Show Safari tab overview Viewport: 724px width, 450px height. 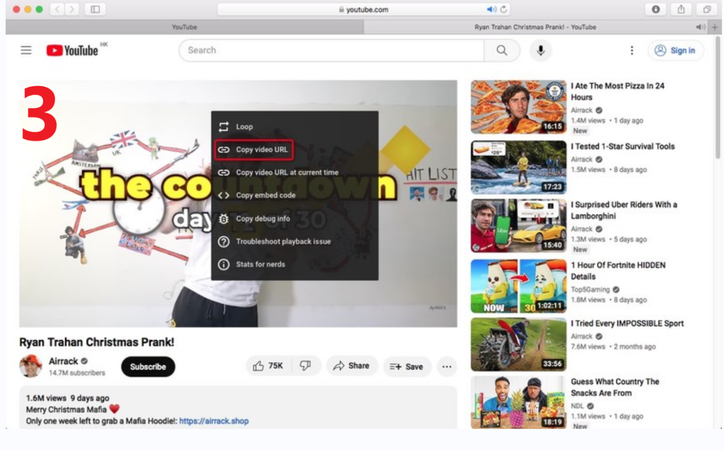coord(706,9)
